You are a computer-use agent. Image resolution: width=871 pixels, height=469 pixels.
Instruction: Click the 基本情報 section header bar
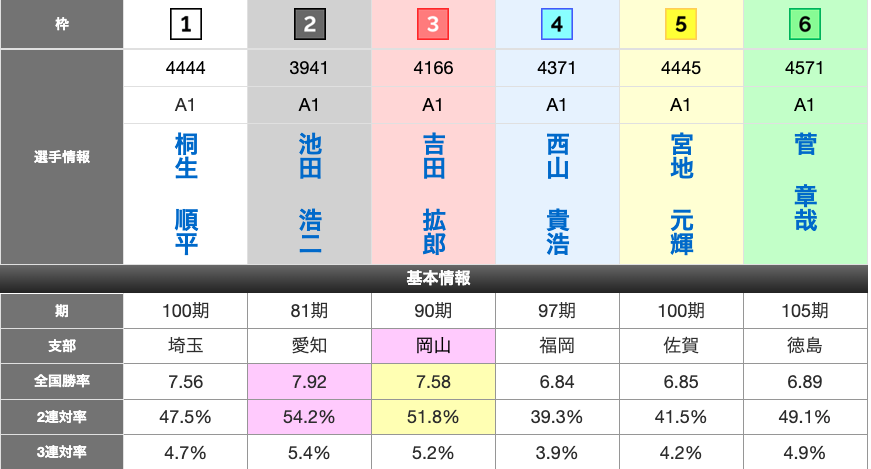pos(435,278)
